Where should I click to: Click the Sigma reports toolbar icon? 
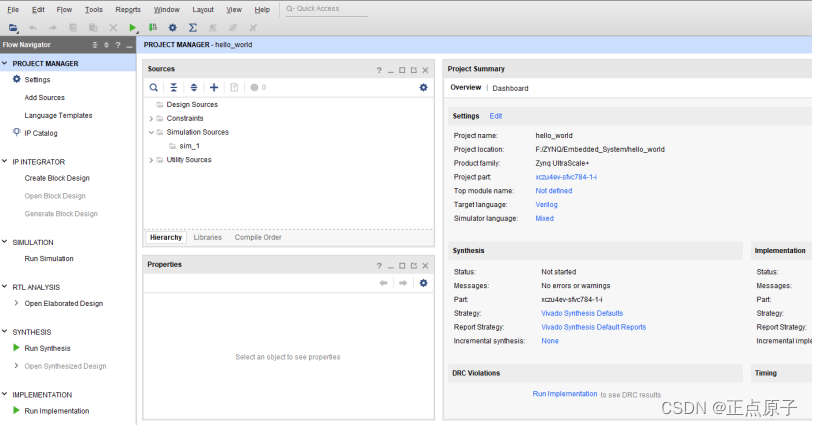point(192,28)
